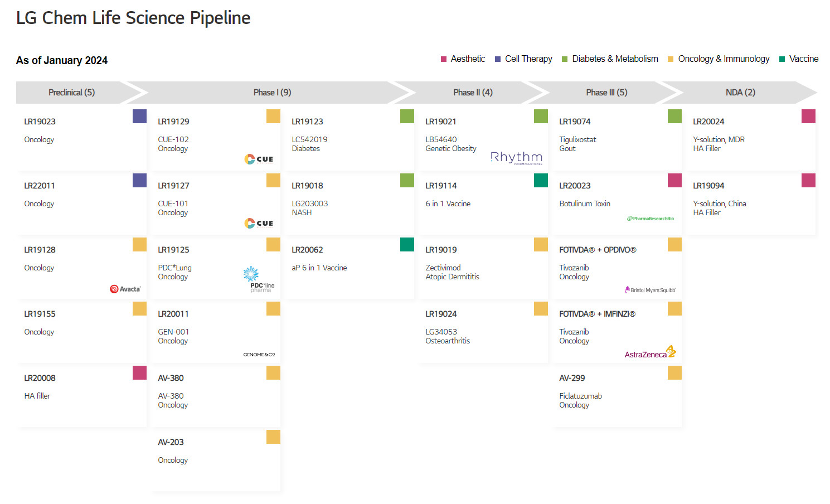The width and height of the screenshot is (830, 504).
Task: Click the Cell Therapy legend label
Action: click(x=528, y=59)
